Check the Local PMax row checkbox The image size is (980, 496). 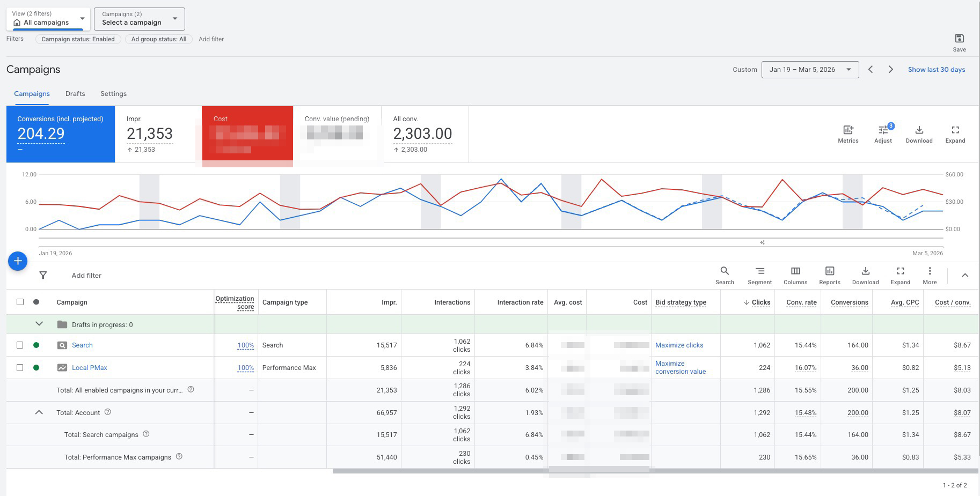point(20,367)
